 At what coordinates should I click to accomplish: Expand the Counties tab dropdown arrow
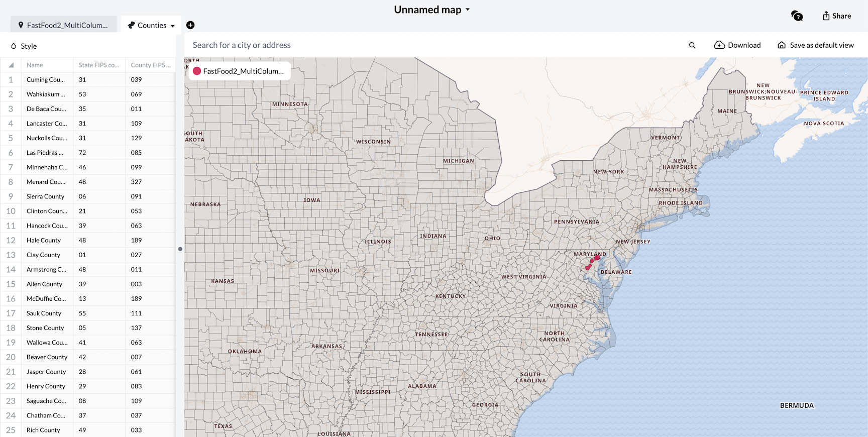(173, 26)
